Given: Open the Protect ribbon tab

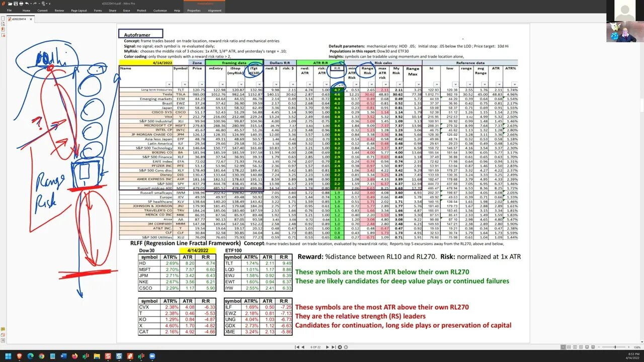Looking at the screenshot, I should click(x=141, y=11).
